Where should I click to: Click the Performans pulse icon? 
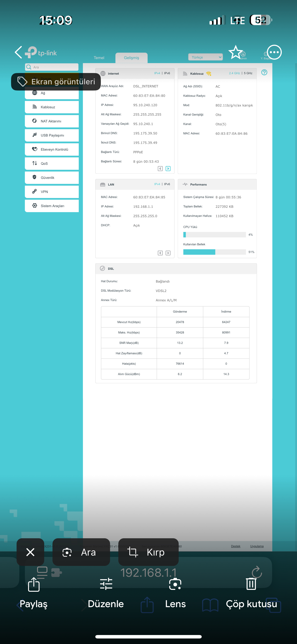[x=185, y=184]
